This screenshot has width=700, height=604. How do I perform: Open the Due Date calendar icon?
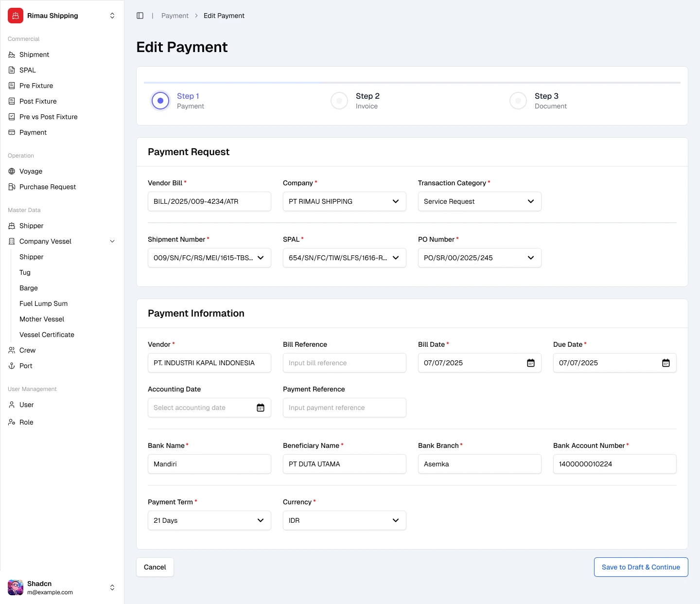click(666, 363)
